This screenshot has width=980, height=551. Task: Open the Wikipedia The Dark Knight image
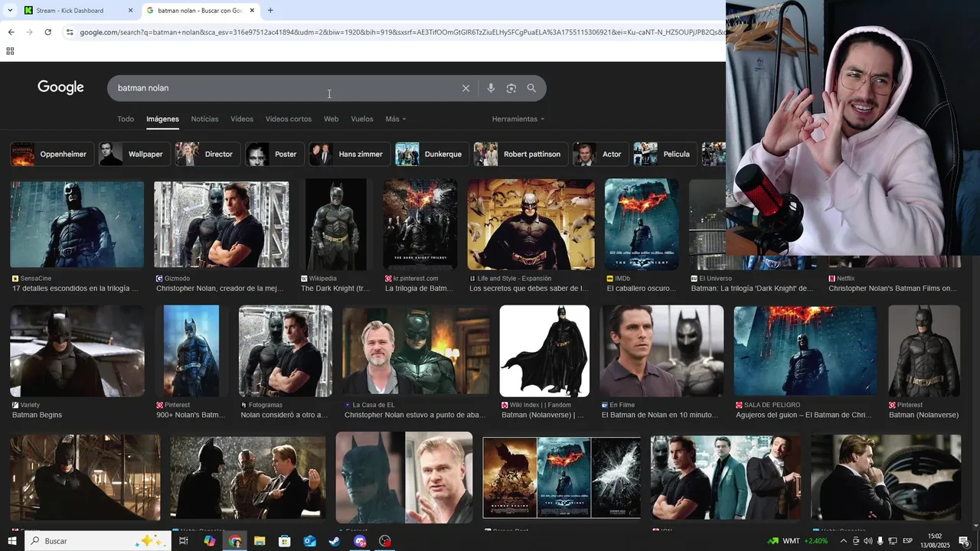click(x=336, y=225)
